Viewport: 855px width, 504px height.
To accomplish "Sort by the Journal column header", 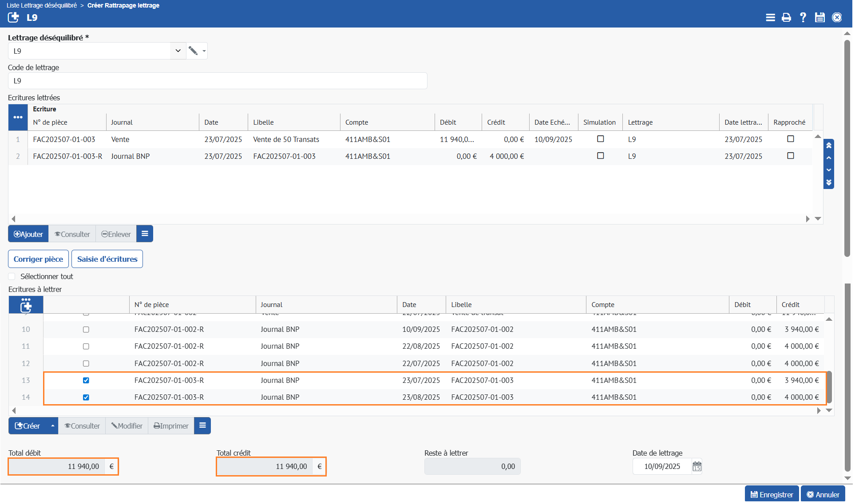I will click(x=122, y=122).
